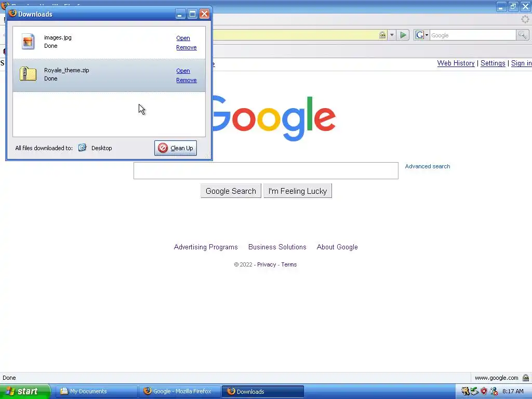Open the Advanced search link
Image resolution: width=532 pixels, height=399 pixels.
[428, 166]
